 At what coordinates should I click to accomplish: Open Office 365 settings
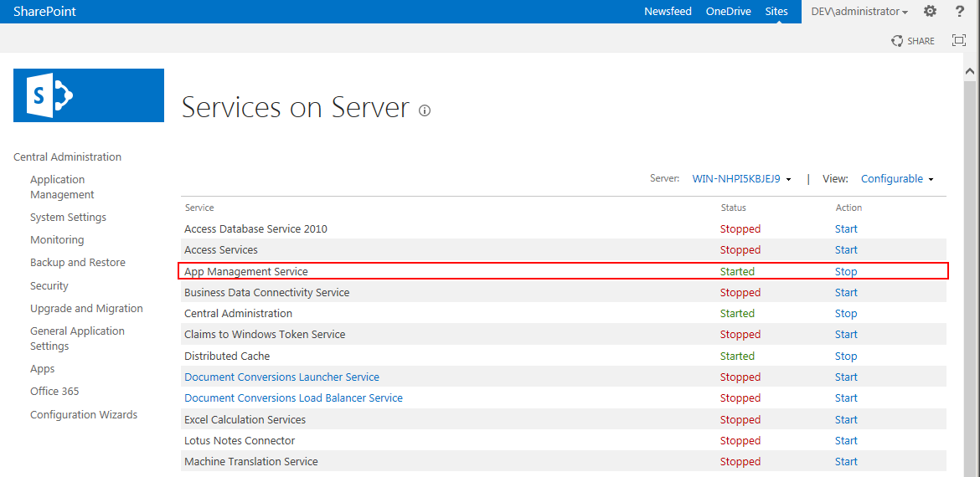pos(54,392)
